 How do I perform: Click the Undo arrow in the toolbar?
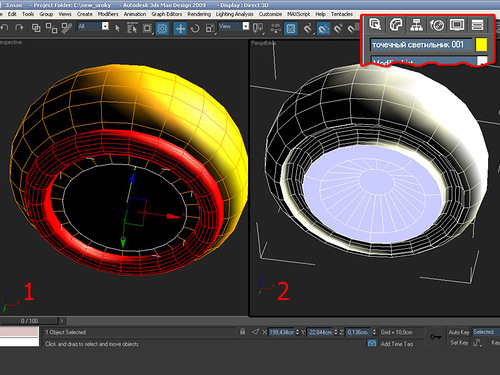coord(4,28)
